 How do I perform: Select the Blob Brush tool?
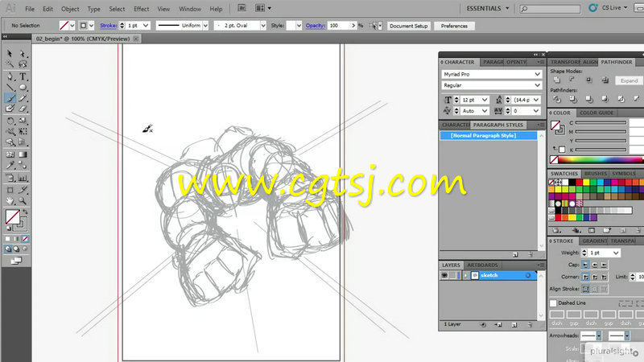10,109
